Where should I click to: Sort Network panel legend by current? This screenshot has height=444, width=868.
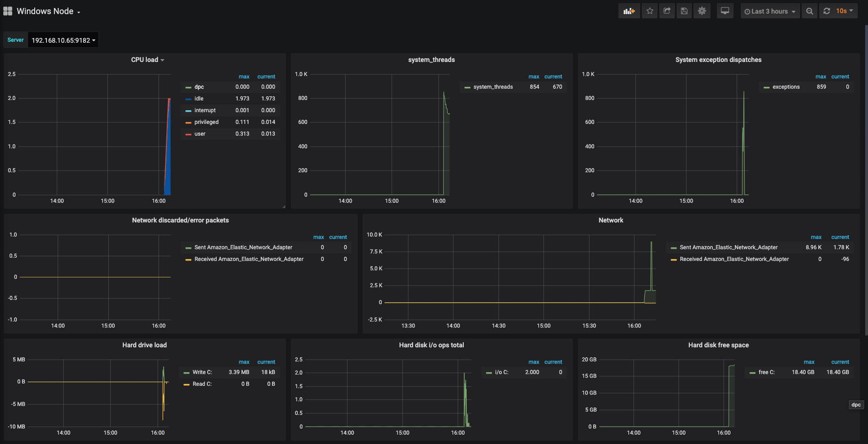840,237
